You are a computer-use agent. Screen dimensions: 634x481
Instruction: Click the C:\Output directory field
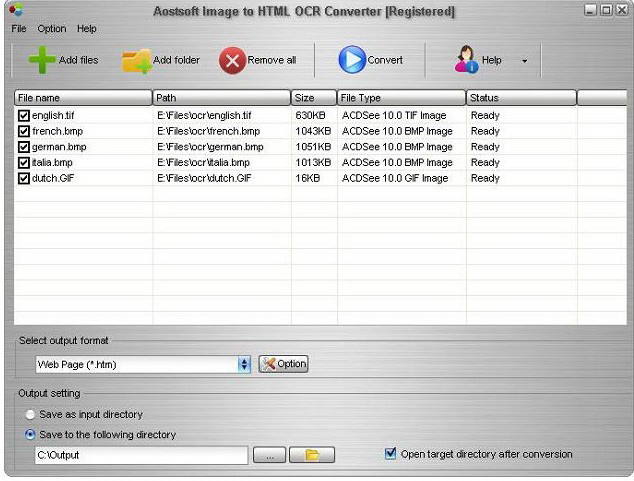click(x=142, y=455)
